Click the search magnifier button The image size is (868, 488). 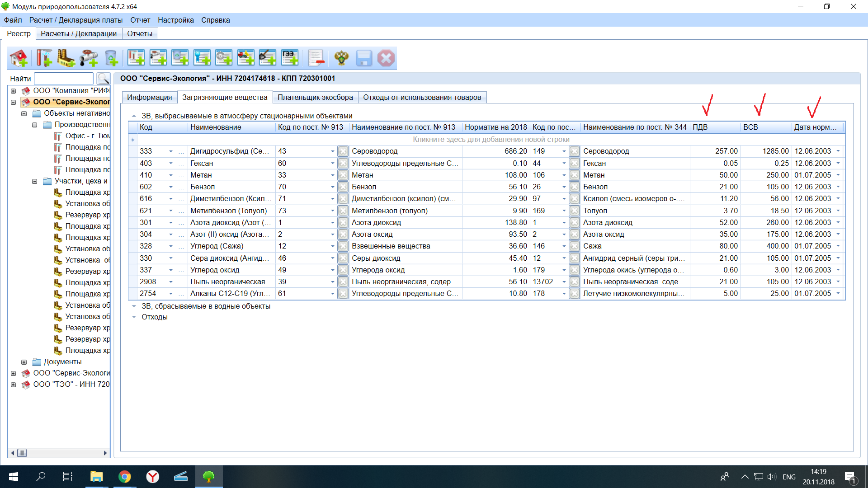104,79
